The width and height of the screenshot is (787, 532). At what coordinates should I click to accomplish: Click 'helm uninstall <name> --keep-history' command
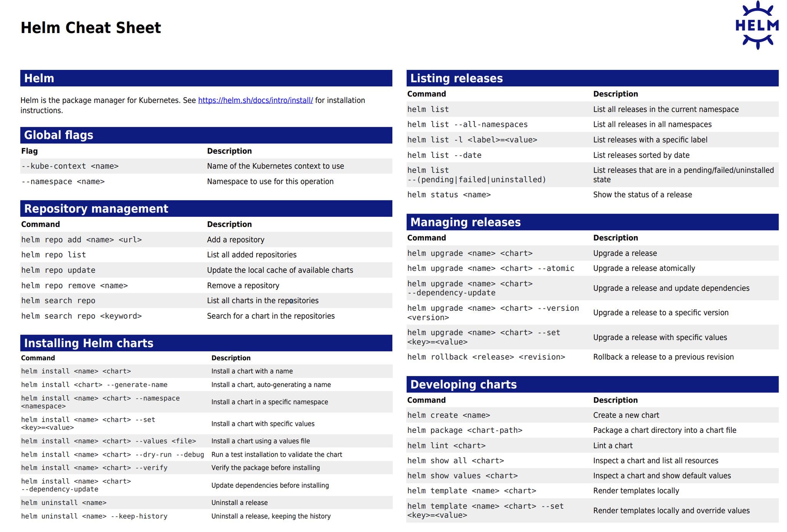tap(94, 516)
